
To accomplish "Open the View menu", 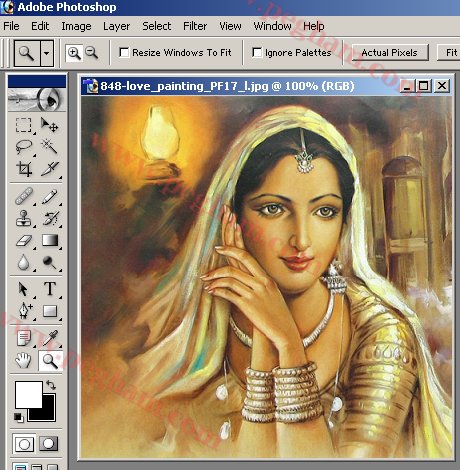I will tap(230, 26).
